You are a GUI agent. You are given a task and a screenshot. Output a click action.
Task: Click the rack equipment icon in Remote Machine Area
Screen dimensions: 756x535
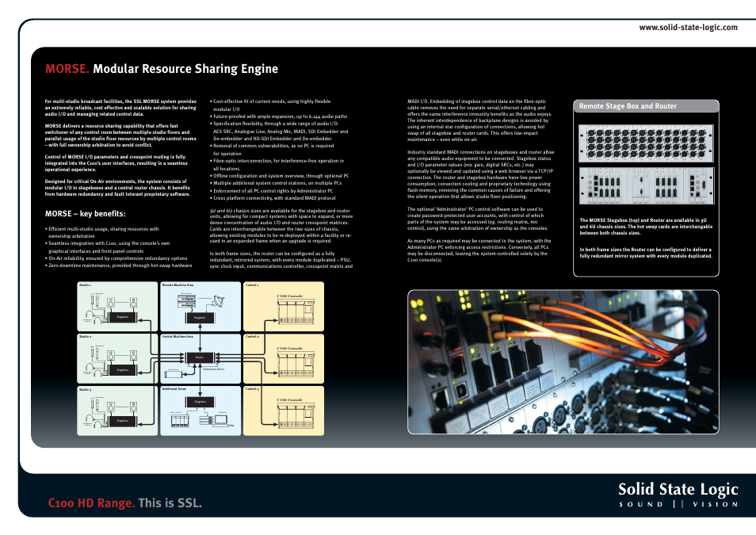tap(186, 301)
